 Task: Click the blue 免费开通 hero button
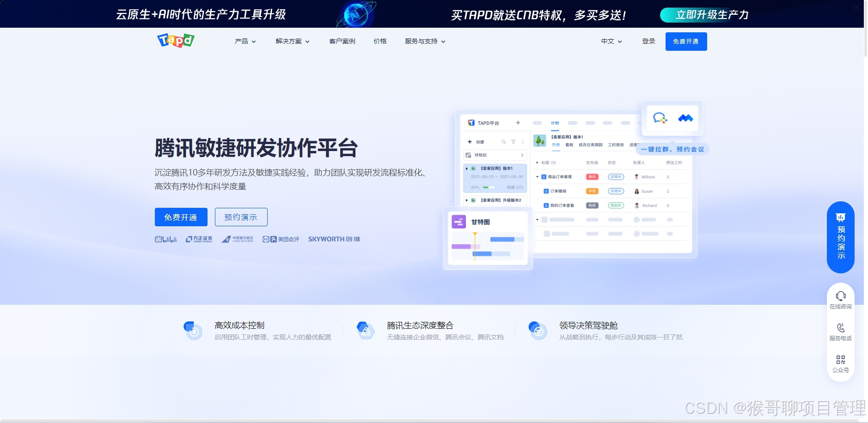(x=181, y=217)
